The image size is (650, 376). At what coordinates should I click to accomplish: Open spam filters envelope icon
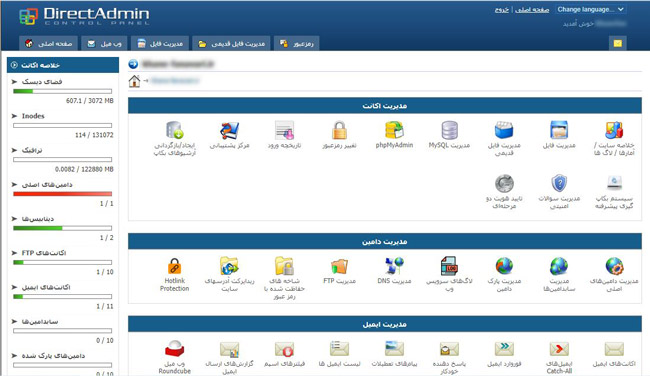tap(284, 349)
